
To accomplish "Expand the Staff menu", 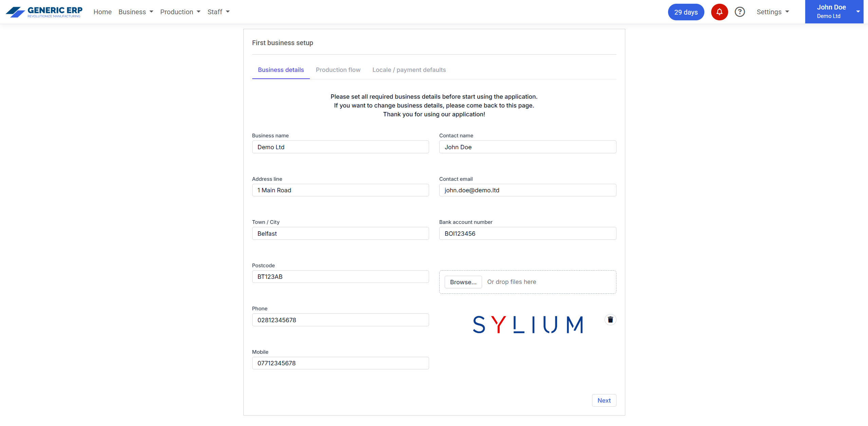I will click(x=218, y=12).
